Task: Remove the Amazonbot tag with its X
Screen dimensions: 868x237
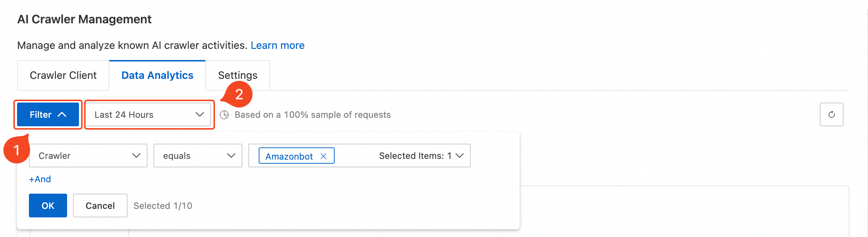Action: click(323, 156)
